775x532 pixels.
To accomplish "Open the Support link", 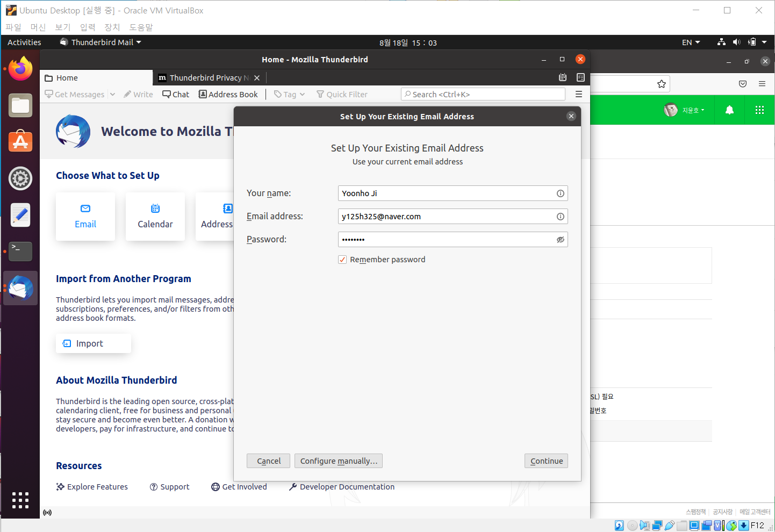I will pyautogui.click(x=169, y=487).
